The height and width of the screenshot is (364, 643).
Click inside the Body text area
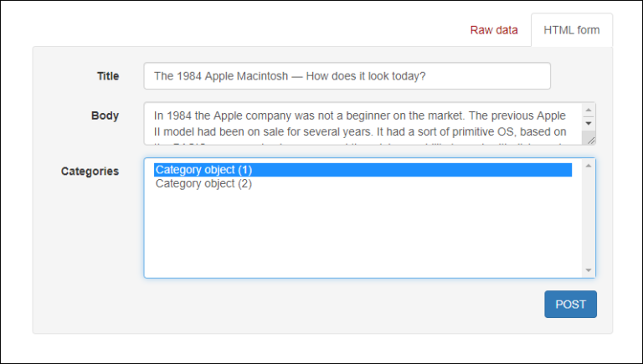[362, 123]
